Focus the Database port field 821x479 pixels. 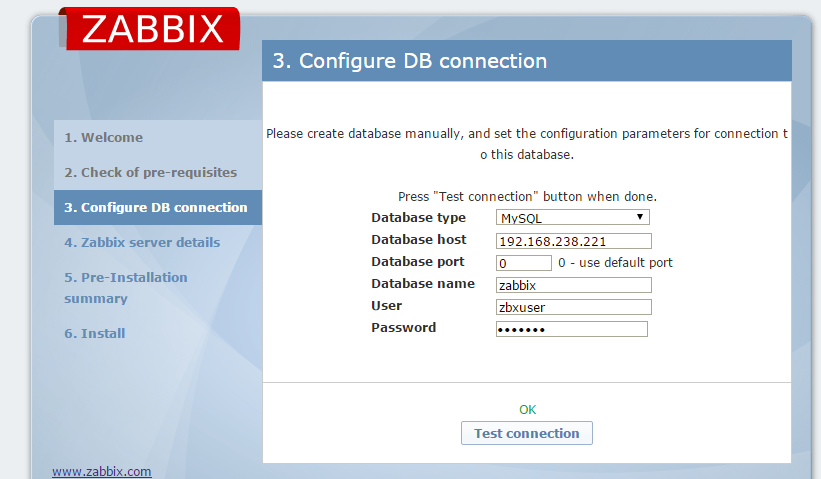(524, 263)
